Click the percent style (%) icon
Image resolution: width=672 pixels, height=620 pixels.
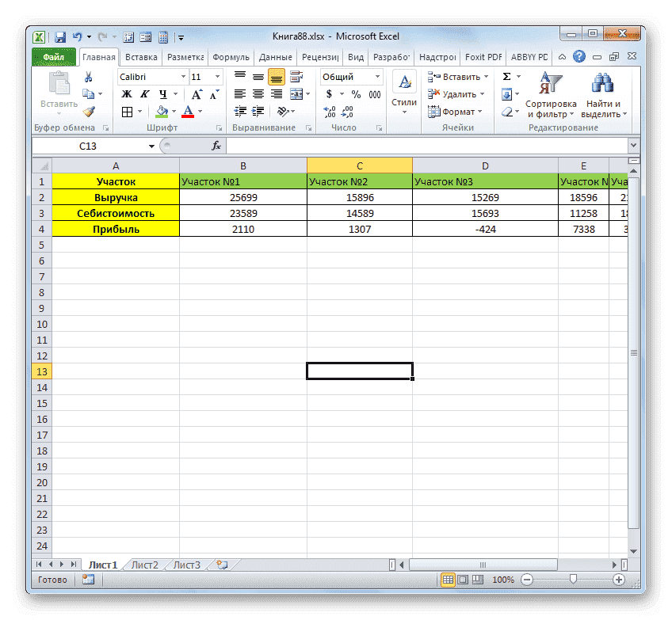pyautogui.click(x=355, y=94)
